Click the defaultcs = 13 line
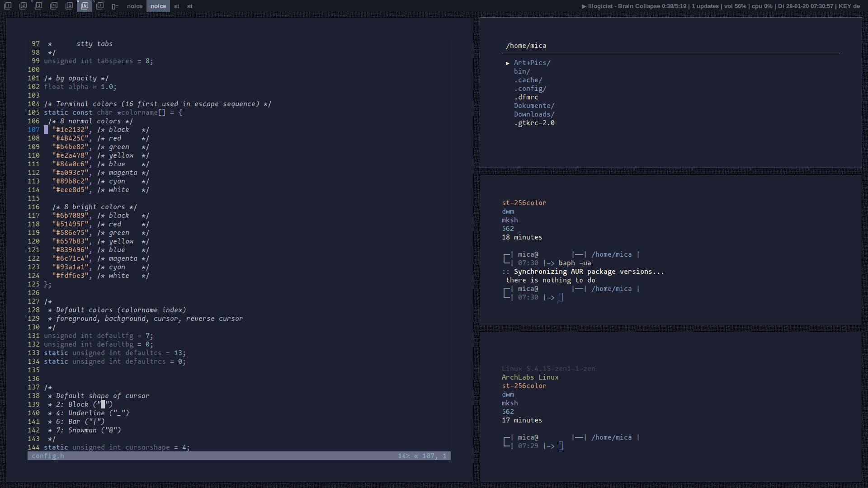 point(115,353)
